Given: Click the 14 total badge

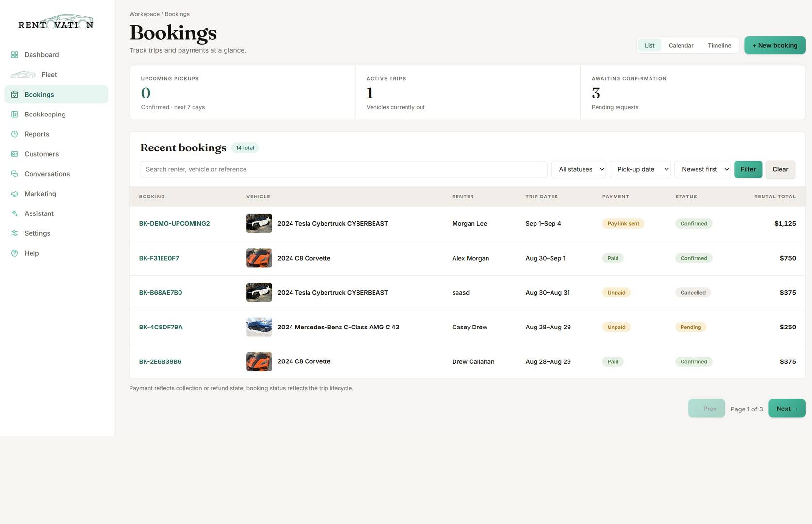Looking at the screenshot, I should (x=245, y=148).
